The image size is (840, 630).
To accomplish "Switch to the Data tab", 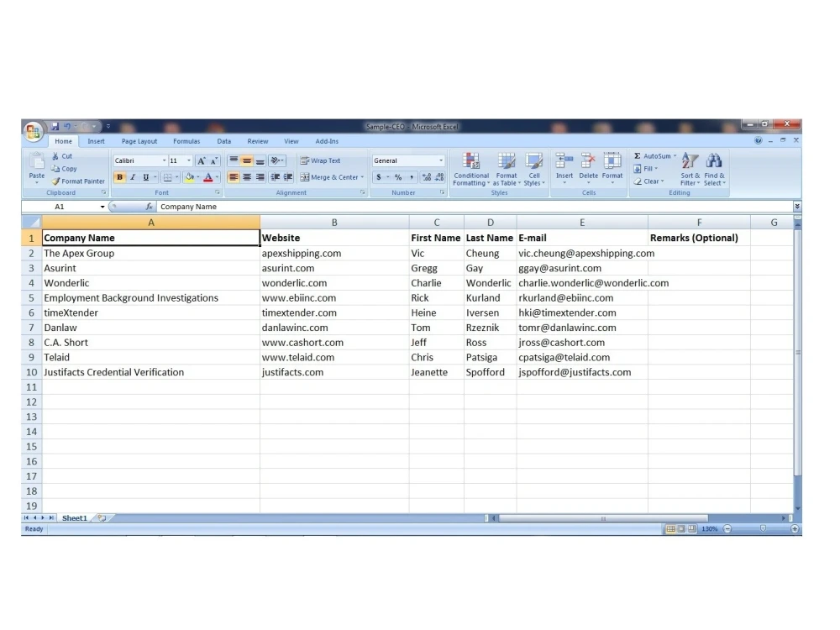I will (x=224, y=141).
